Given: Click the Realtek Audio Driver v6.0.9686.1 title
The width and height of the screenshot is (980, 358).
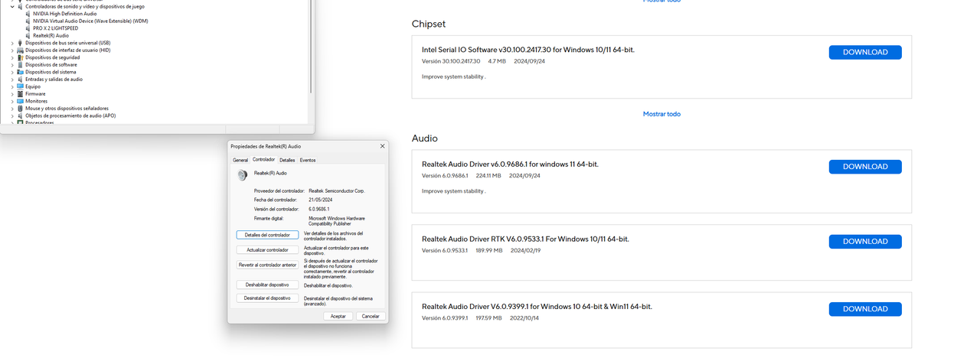Looking at the screenshot, I should (510, 164).
